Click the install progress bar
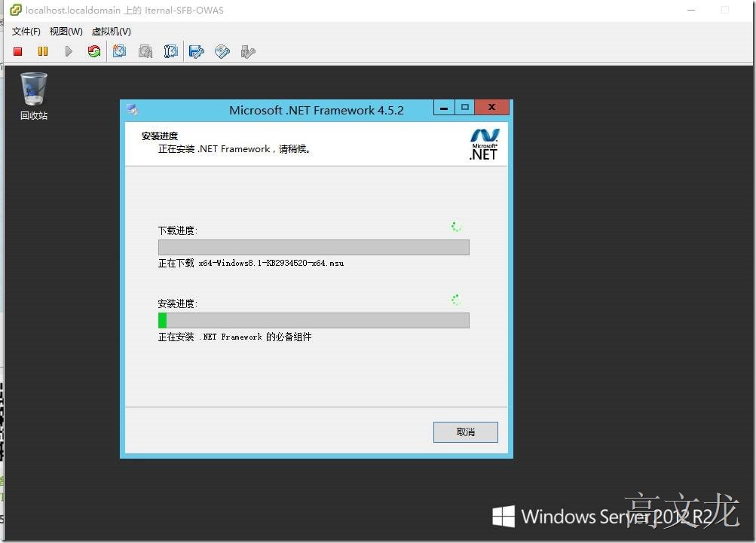Screen dimensions: 756x543 point(314,320)
